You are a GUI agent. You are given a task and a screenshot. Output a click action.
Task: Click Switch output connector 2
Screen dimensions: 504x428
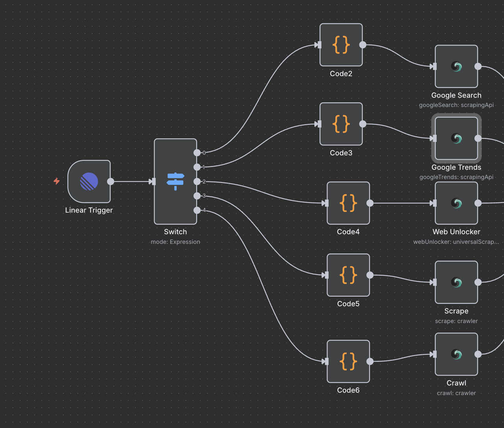[x=197, y=181]
